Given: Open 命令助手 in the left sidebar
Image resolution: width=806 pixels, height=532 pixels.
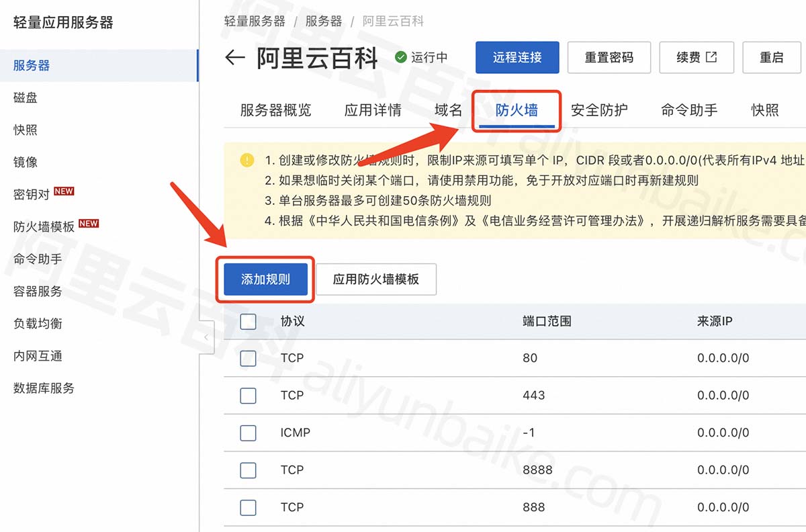Looking at the screenshot, I should coord(38,259).
